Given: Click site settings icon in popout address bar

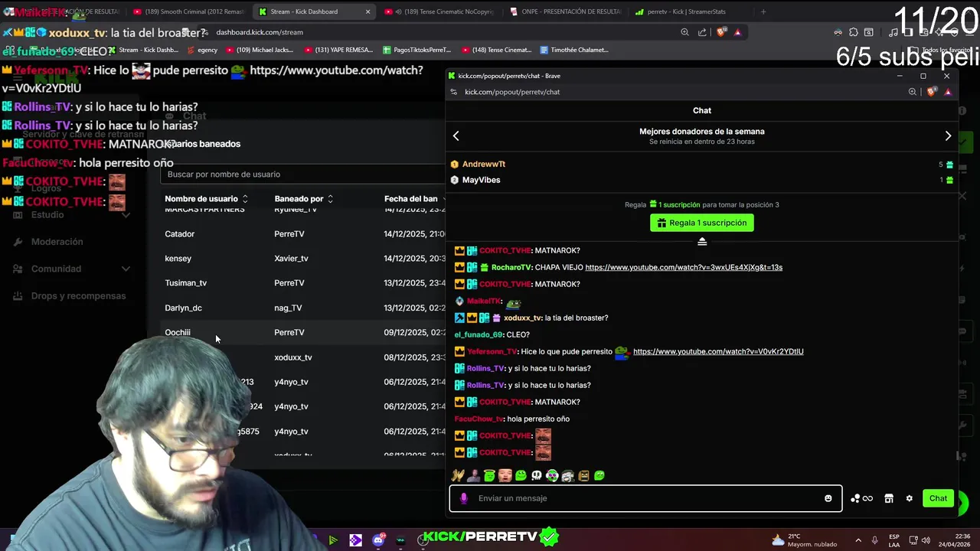Looking at the screenshot, I should 454,92.
